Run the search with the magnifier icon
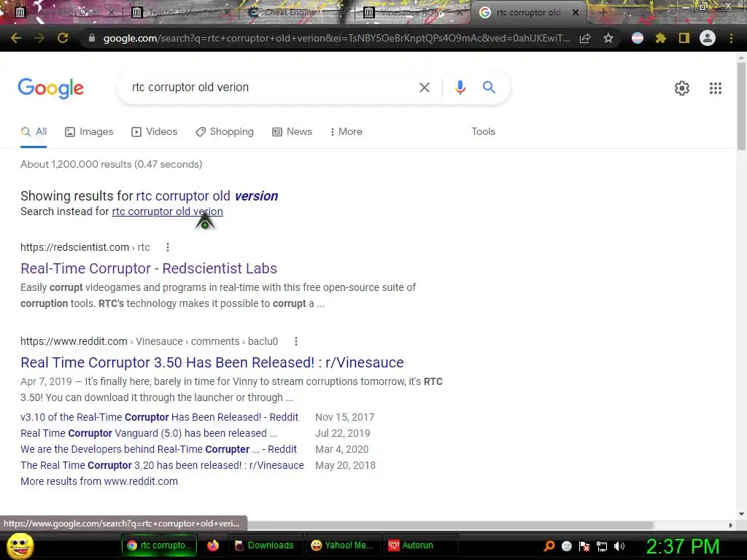Screen dimensions: 747x560 click(489, 87)
